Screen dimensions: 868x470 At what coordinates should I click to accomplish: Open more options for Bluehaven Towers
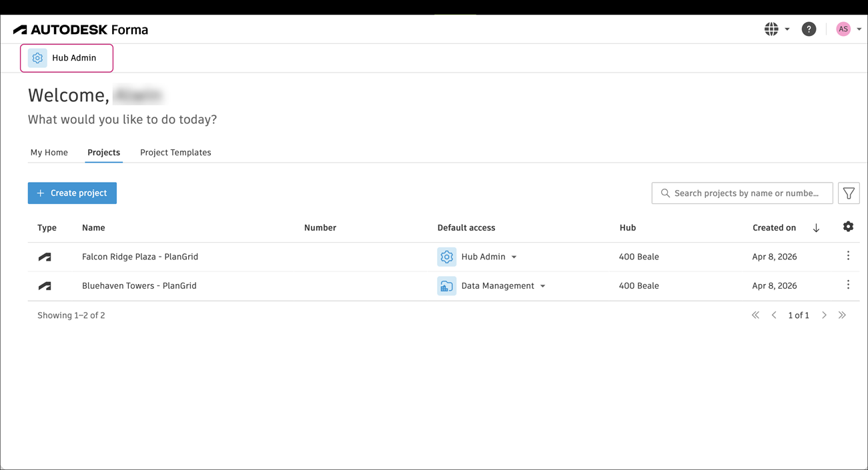[848, 285]
